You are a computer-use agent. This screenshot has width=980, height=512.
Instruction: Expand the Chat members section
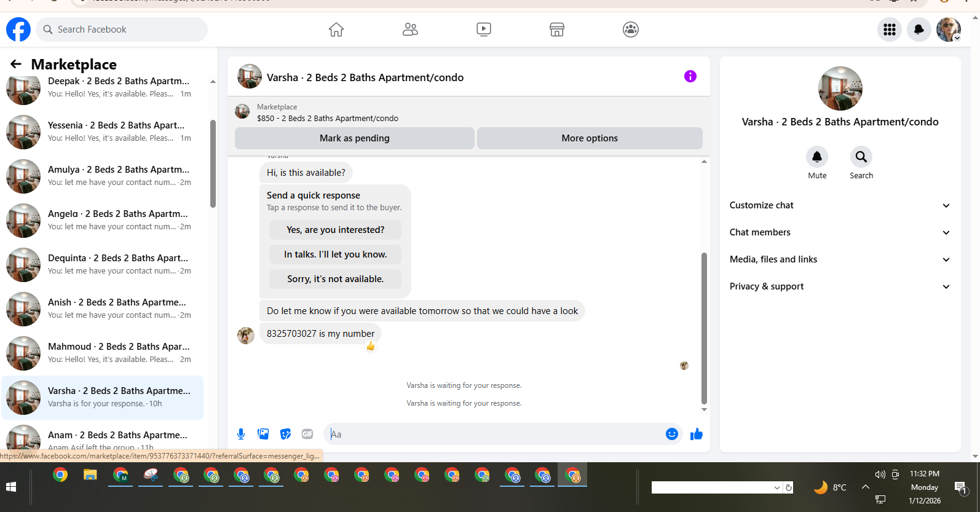click(x=840, y=232)
